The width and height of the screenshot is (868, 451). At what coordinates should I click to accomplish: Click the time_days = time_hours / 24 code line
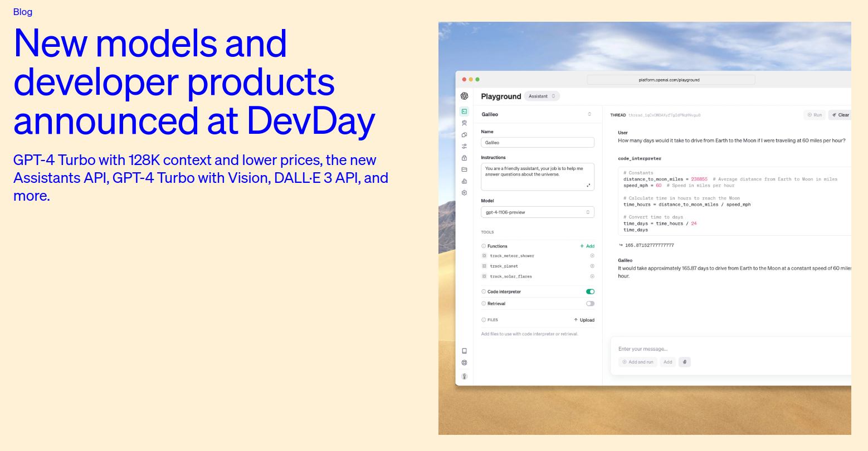[x=660, y=224]
